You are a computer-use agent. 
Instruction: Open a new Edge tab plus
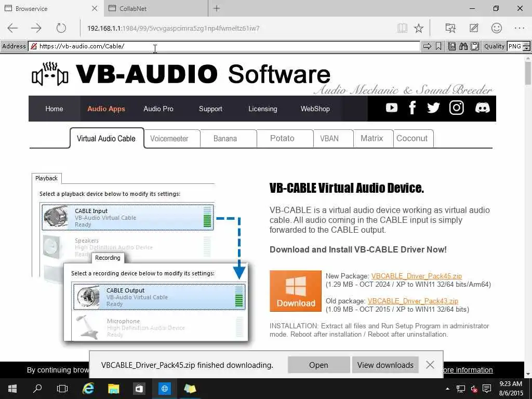point(217,8)
